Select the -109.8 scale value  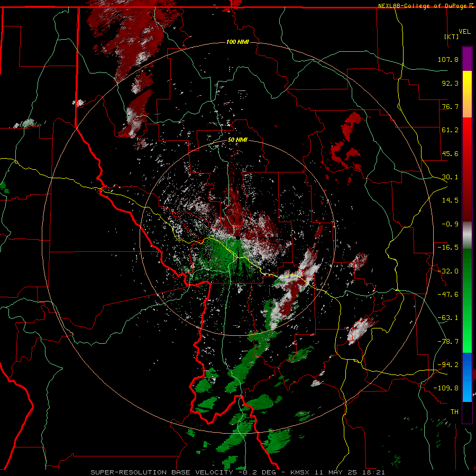click(446, 388)
